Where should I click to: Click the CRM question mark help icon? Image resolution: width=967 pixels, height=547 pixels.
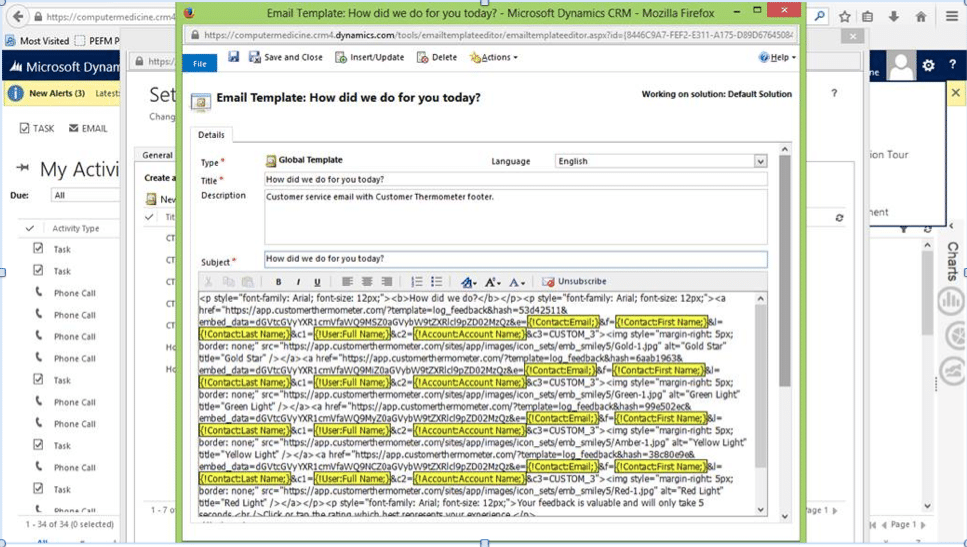pyautogui.click(x=953, y=64)
